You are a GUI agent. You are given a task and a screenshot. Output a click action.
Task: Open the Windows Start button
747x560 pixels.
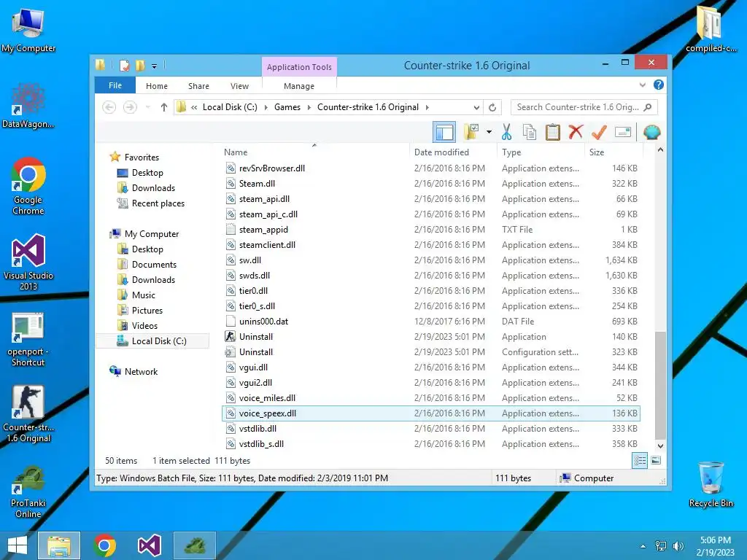[x=18, y=545]
